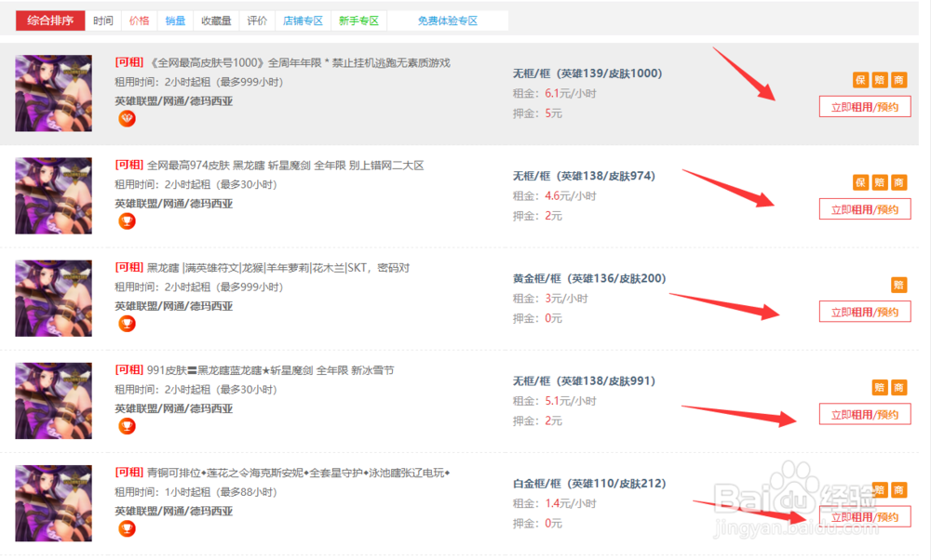Click 赔 badge on 皮肤974 listing

click(880, 182)
